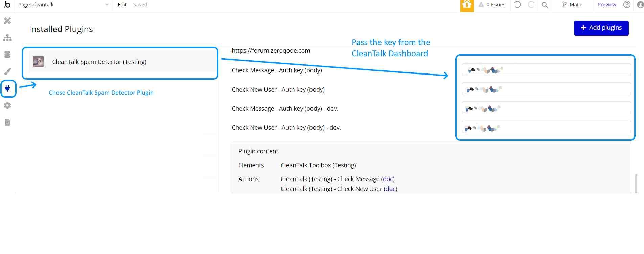This screenshot has height=254, width=644.
Task: Click the plugin panel vertical scrollbar
Action: coord(636,184)
